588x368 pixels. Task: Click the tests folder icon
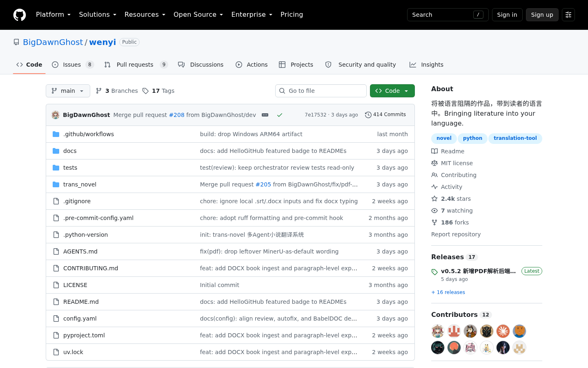coord(56,168)
